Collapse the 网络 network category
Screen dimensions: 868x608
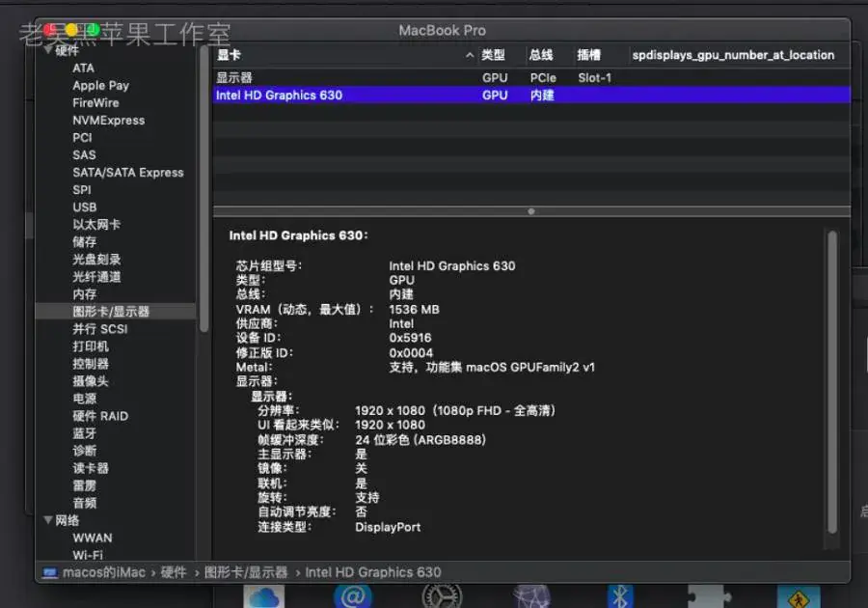click(x=48, y=520)
